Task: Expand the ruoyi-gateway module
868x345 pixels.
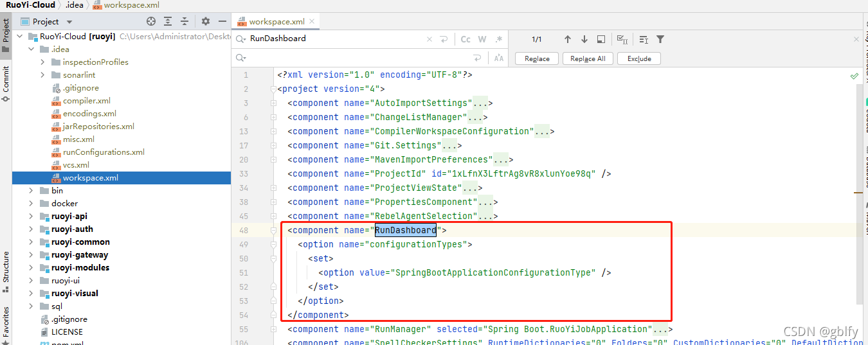Action: 31,255
